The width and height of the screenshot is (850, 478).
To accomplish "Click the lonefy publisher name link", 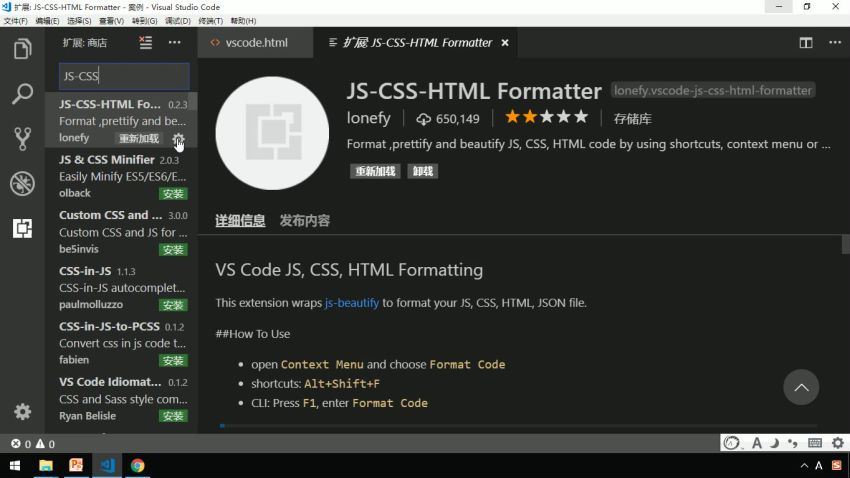I will click(x=369, y=118).
